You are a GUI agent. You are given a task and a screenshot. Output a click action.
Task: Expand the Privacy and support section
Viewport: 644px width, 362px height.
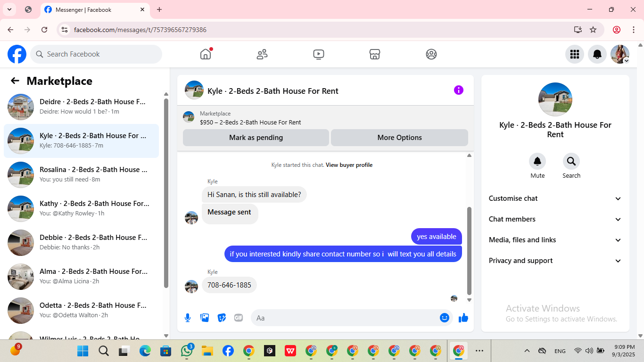(555, 261)
